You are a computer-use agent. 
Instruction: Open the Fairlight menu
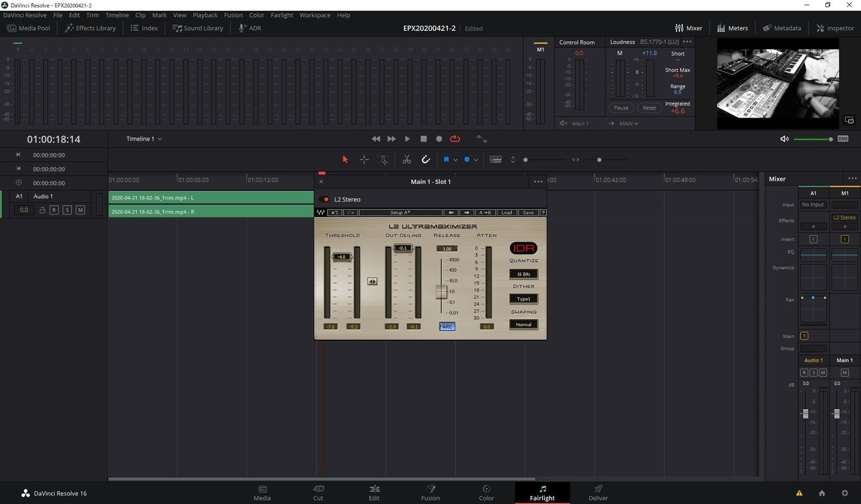coord(282,15)
